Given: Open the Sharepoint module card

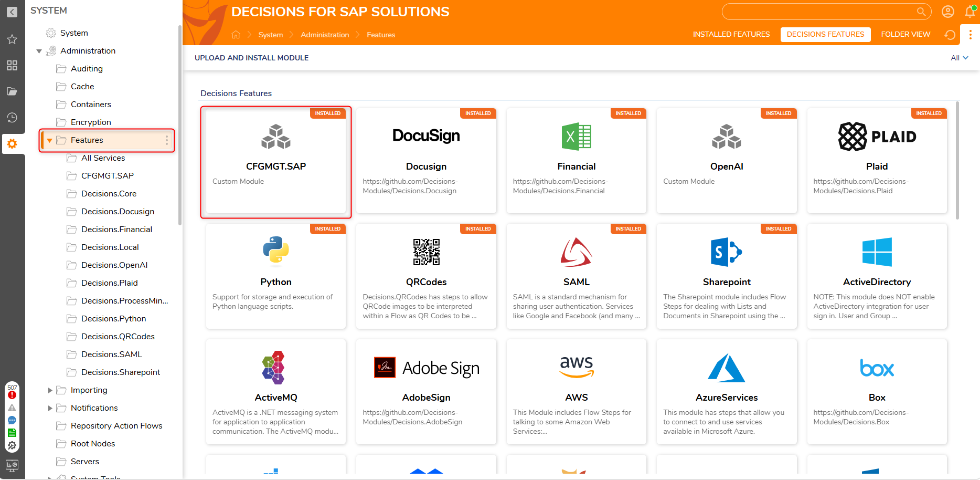Looking at the screenshot, I should [727, 276].
